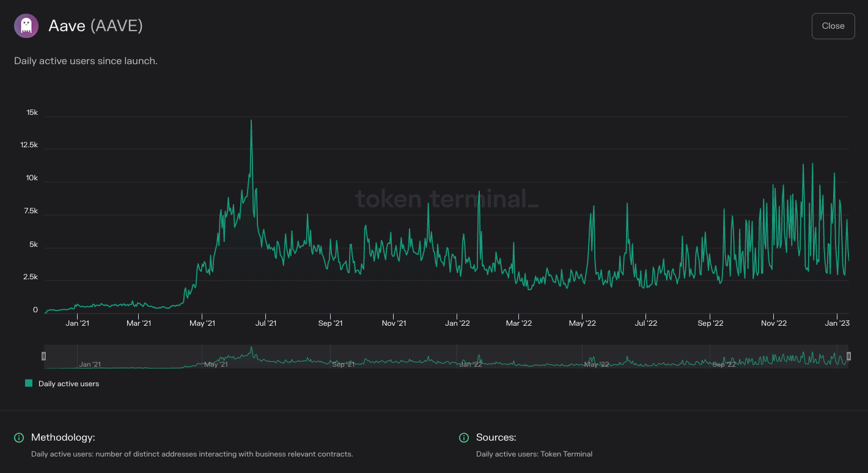Click the Daily active users: Token Terminal source link

(x=534, y=454)
